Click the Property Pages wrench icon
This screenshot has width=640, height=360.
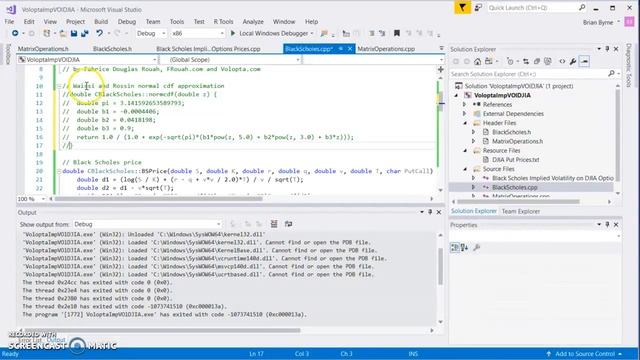(476, 247)
